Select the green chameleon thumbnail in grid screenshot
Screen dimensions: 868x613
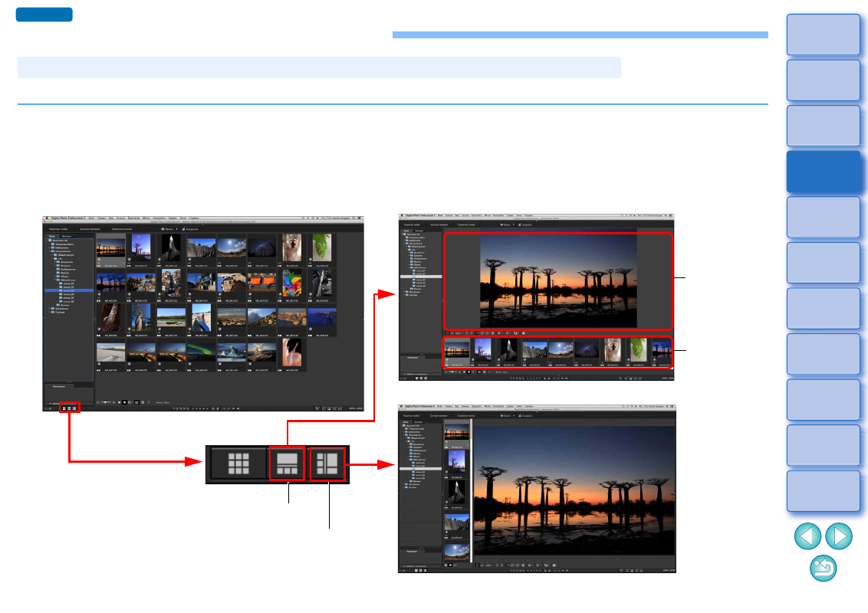pos(321,247)
